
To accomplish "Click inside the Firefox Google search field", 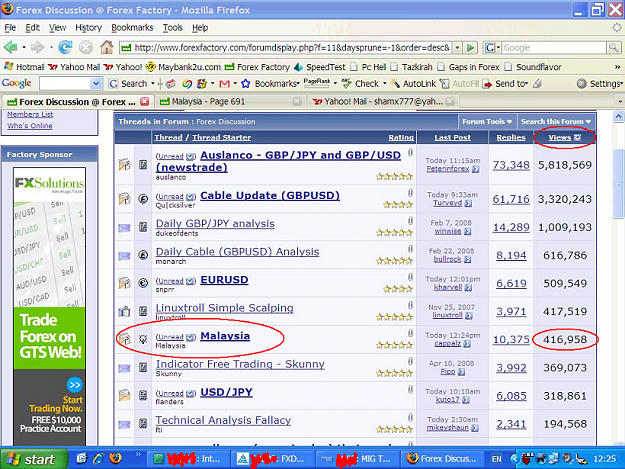I will tap(554, 48).
